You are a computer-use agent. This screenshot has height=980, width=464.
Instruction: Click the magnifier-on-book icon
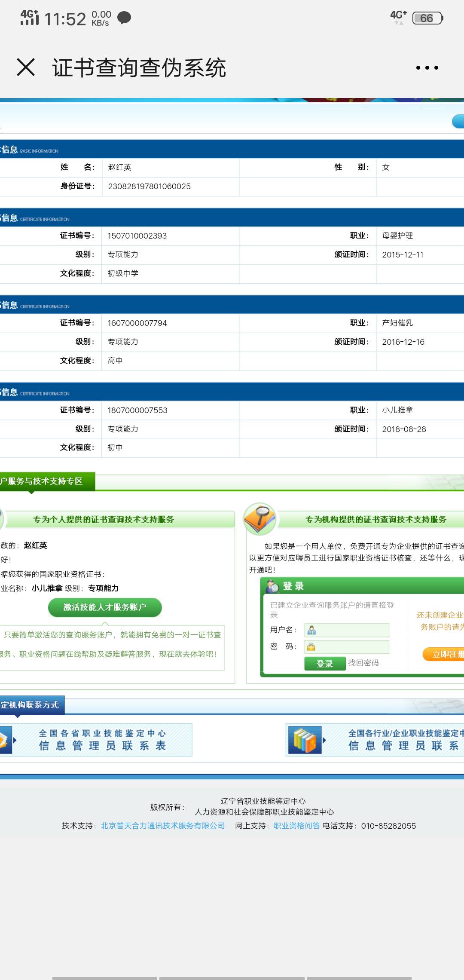259,518
